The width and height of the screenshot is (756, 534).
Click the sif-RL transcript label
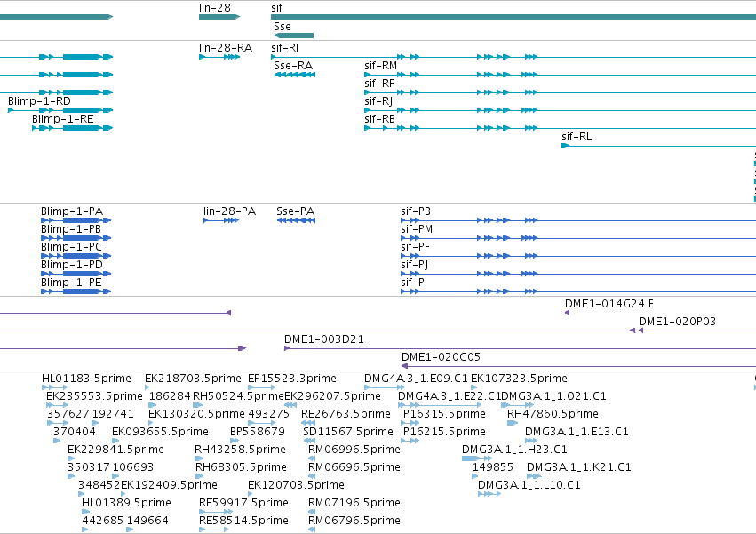(577, 137)
